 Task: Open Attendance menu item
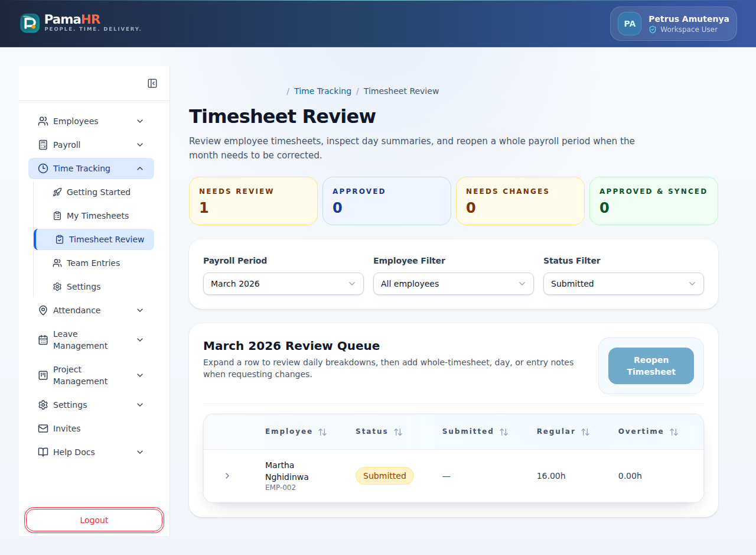pos(91,310)
